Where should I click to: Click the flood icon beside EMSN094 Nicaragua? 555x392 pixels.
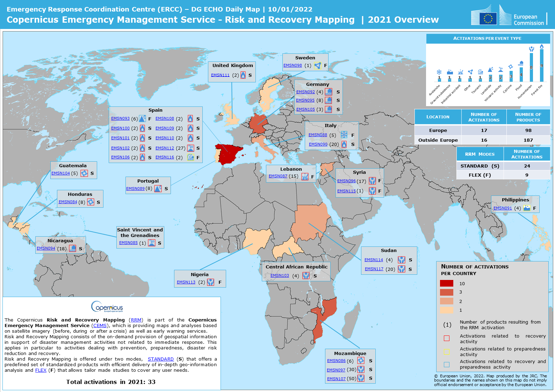coord(73,248)
